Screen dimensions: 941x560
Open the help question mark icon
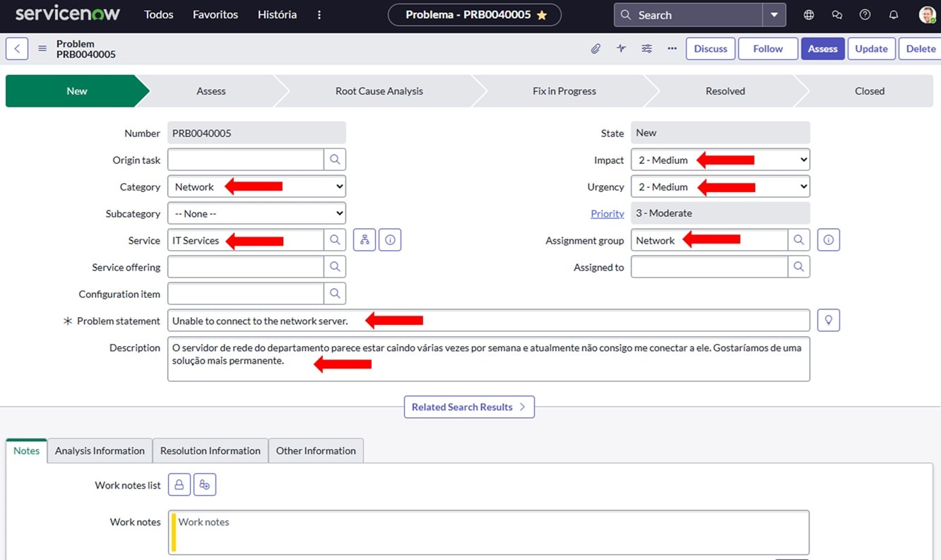[865, 15]
